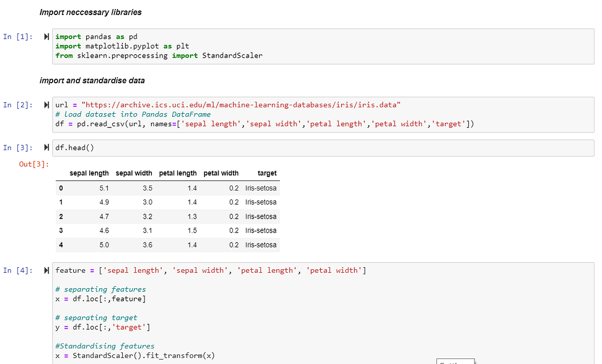Click into the df.head() code cell

(323, 147)
